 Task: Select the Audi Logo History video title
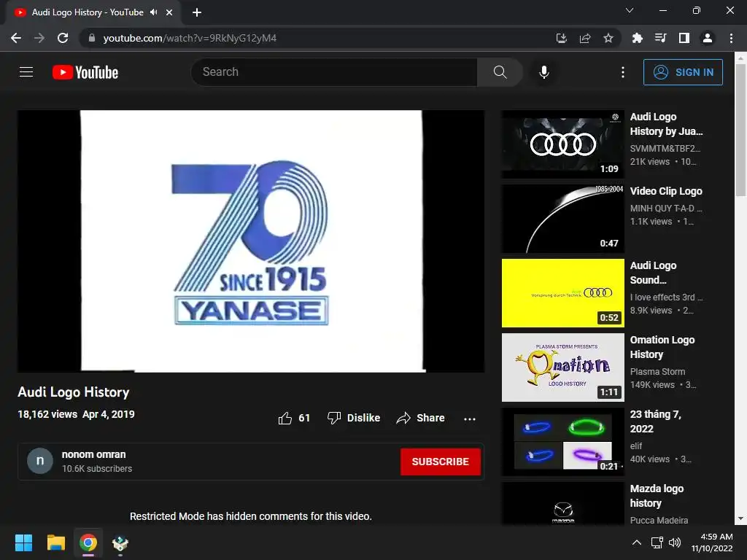(74, 392)
